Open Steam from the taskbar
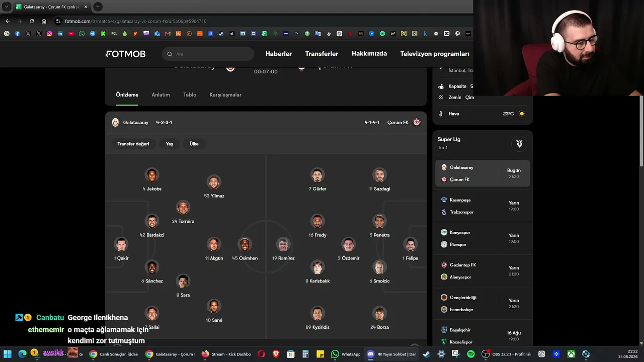Screen dimensions: 644x362 pyautogui.click(x=426, y=354)
